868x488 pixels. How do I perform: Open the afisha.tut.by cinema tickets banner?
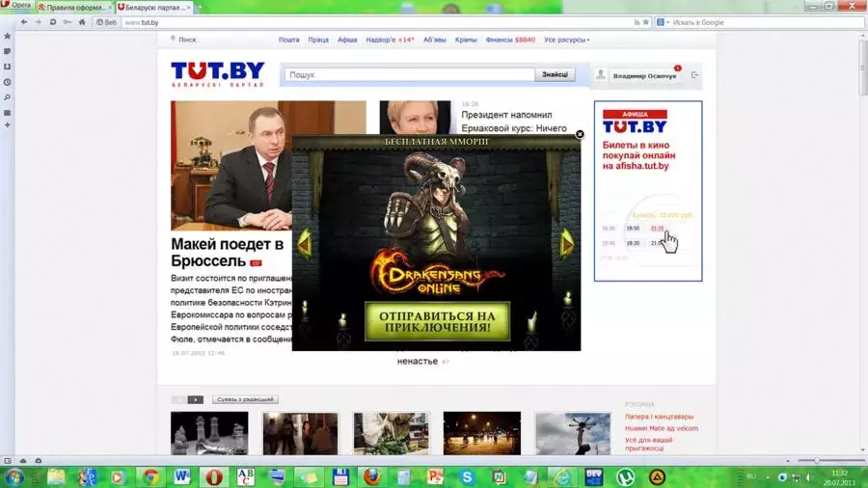pos(648,191)
